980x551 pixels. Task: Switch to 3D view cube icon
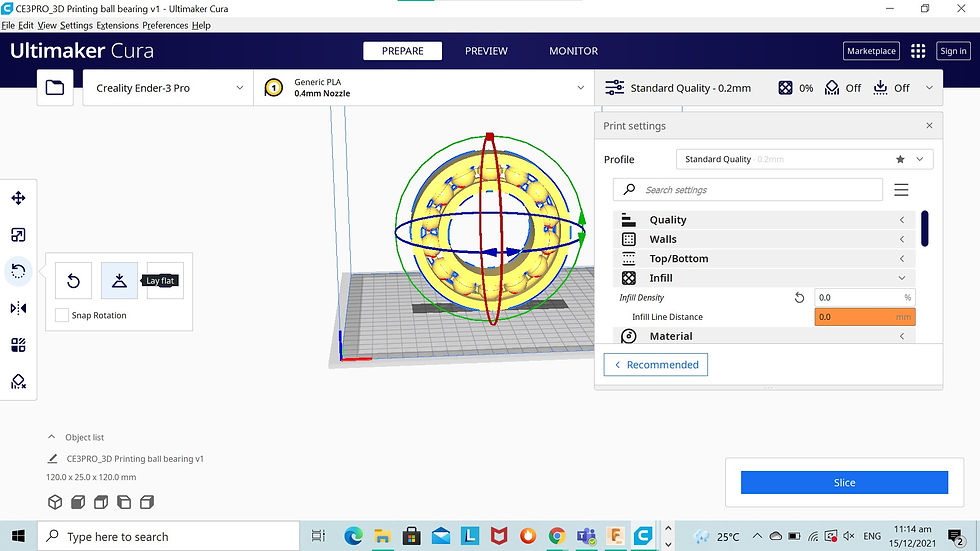[55, 502]
